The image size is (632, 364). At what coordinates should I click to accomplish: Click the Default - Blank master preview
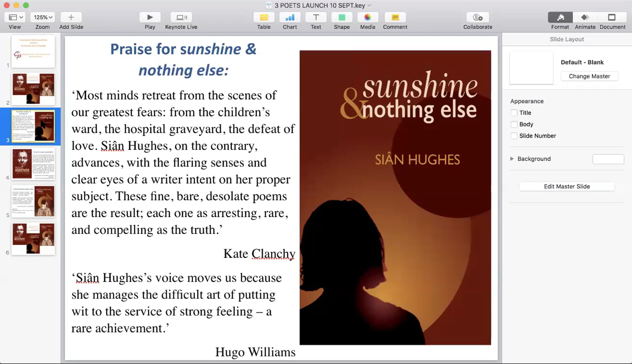point(531,68)
